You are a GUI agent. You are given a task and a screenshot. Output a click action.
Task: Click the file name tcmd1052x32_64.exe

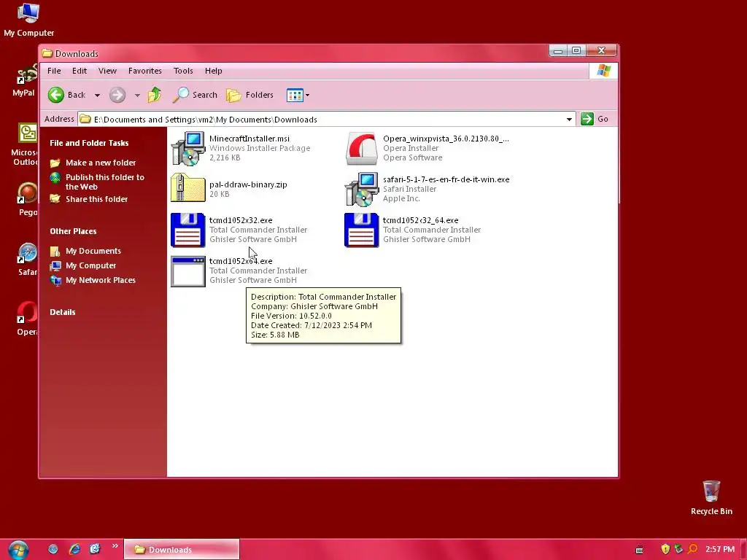pos(421,220)
